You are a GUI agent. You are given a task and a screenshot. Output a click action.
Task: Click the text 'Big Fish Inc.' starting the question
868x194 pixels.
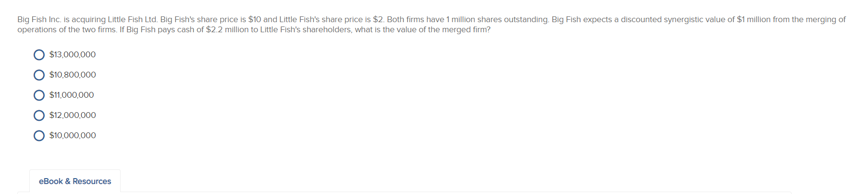[39, 20]
